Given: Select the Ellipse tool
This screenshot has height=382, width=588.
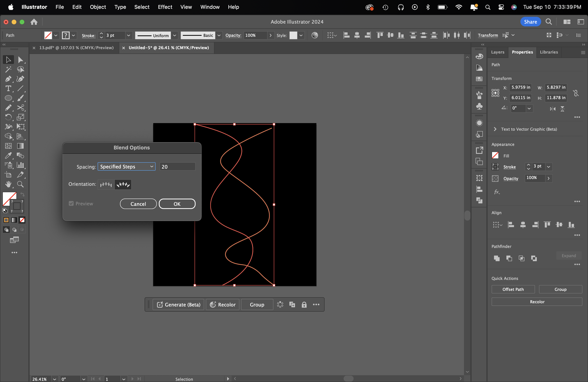Looking at the screenshot, I should (x=8, y=98).
